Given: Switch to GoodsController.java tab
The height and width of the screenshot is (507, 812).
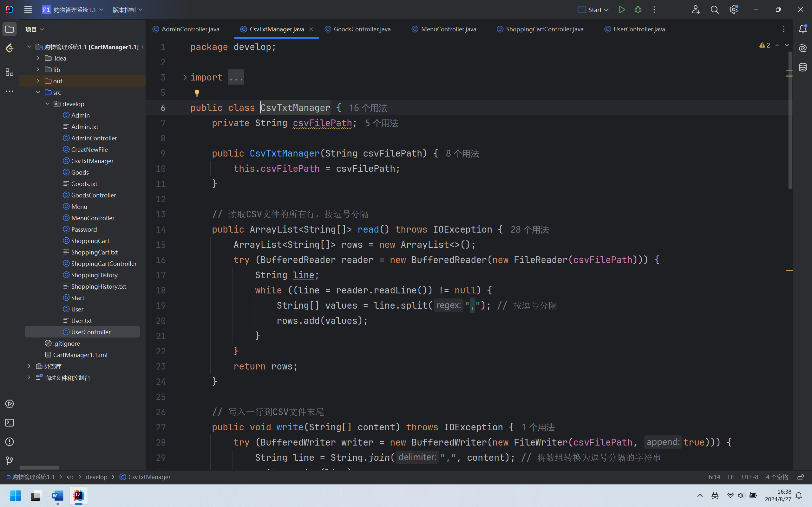Looking at the screenshot, I should tap(362, 29).
